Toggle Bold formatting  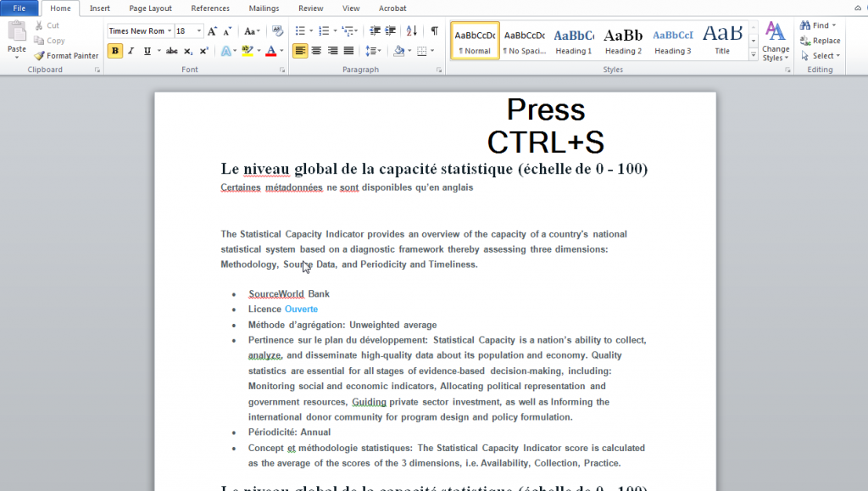point(114,51)
